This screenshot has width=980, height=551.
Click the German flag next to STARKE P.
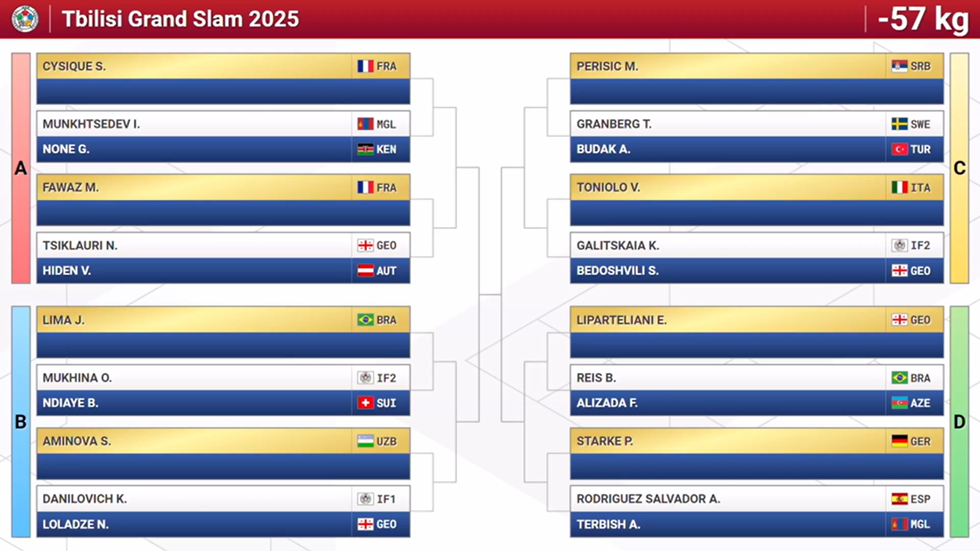[x=899, y=441]
